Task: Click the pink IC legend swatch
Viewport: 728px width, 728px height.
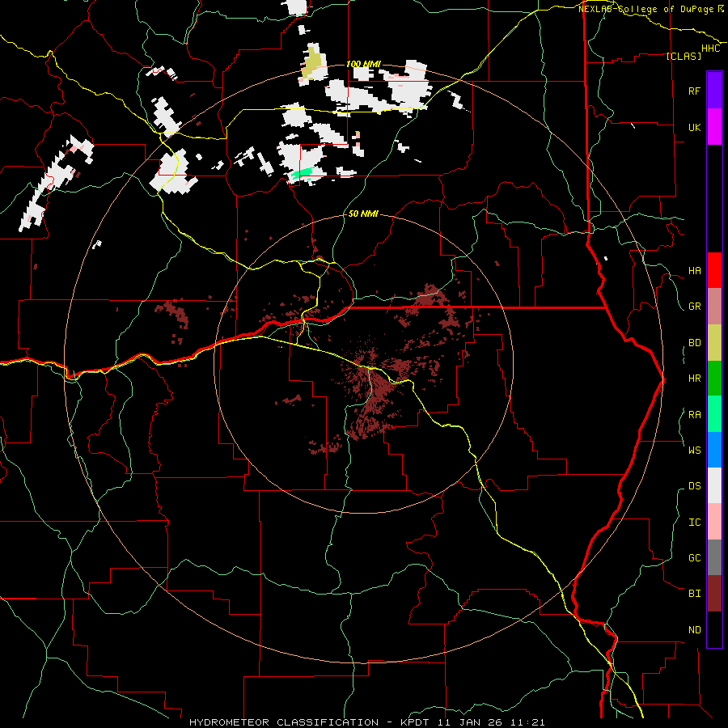Action: (x=714, y=522)
